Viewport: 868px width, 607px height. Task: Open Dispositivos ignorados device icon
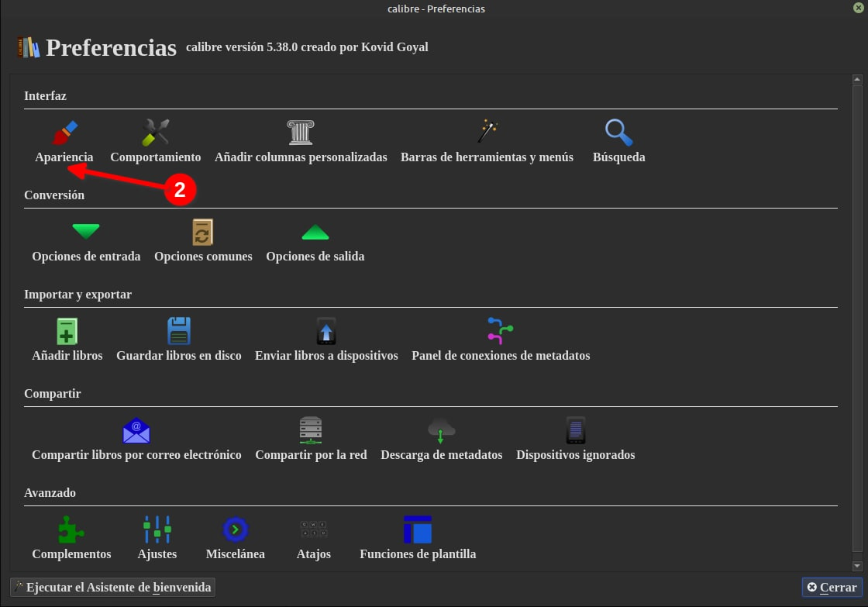point(576,430)
